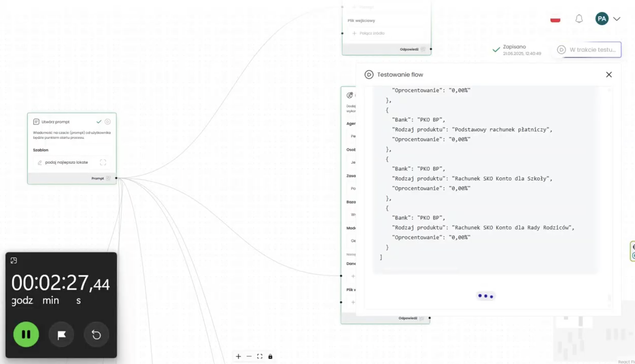Run the Utwórz prompt node play icon

[x=107, y=122]
